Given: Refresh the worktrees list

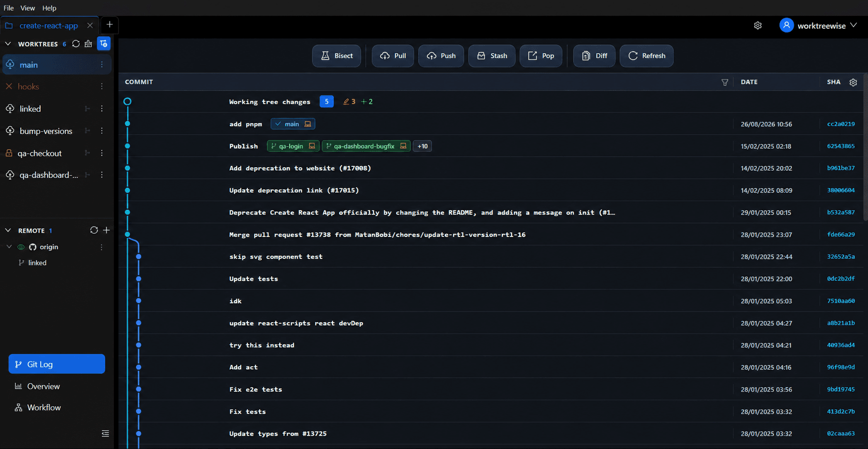Looking at the screenshot, I should point(76,44).
